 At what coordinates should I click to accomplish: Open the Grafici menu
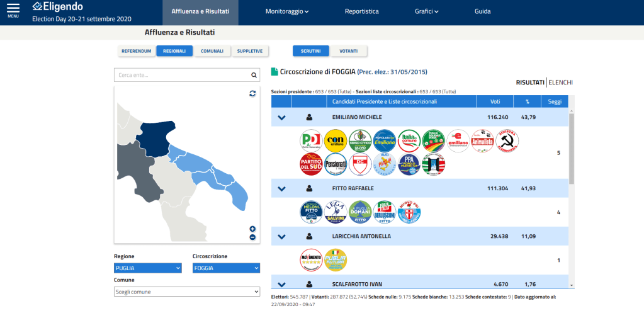tap(426, 11)
